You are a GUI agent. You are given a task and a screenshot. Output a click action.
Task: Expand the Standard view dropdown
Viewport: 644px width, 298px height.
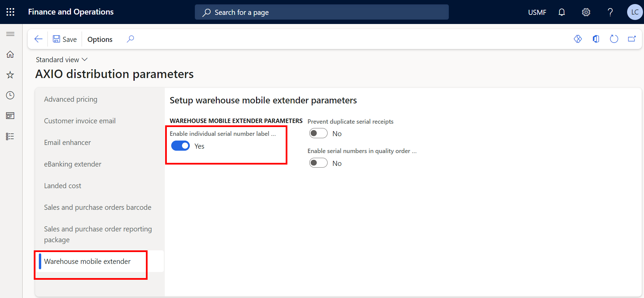(62, 60)
